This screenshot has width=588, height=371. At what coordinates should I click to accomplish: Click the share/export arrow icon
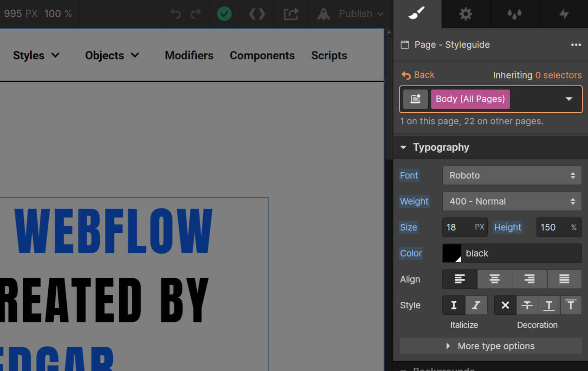tap(291, 14)
